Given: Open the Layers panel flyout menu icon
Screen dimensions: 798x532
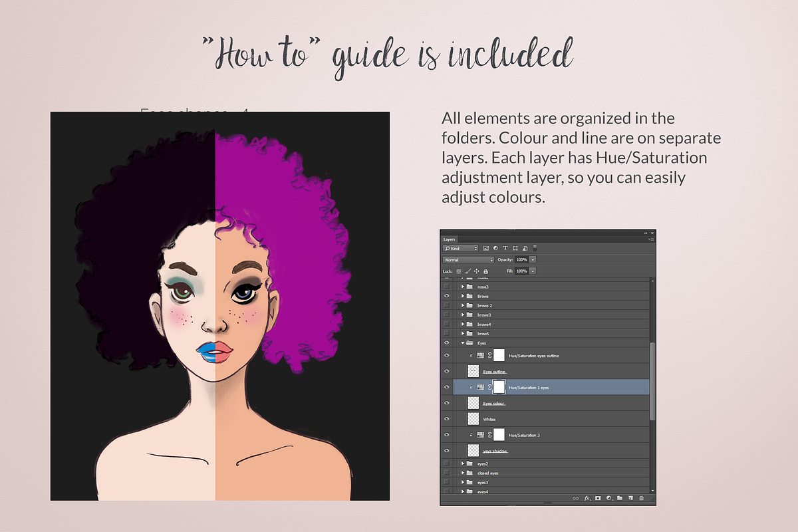Looking at the screenshot, I should pos(652,239).
